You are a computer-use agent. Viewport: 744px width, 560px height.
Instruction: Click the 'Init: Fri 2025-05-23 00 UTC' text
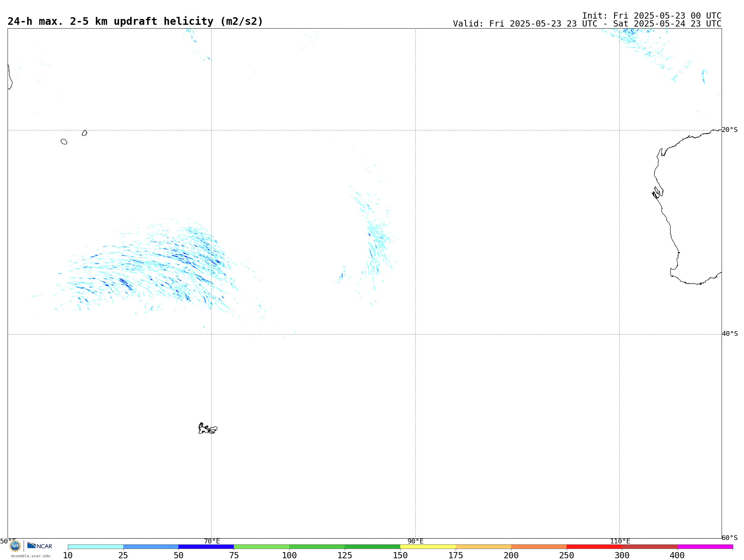pyautogui.click(x=652, y=16)
